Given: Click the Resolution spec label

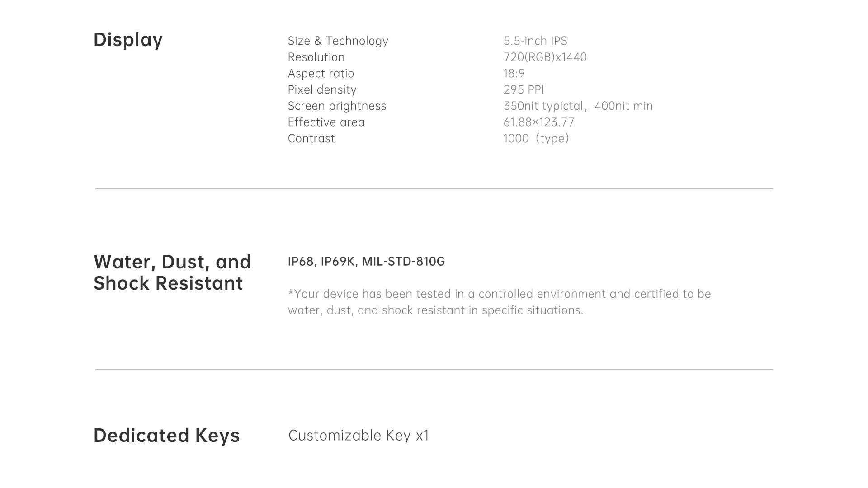Looking at the screenshot, I should pyautogui.click(x=316, y=57).
